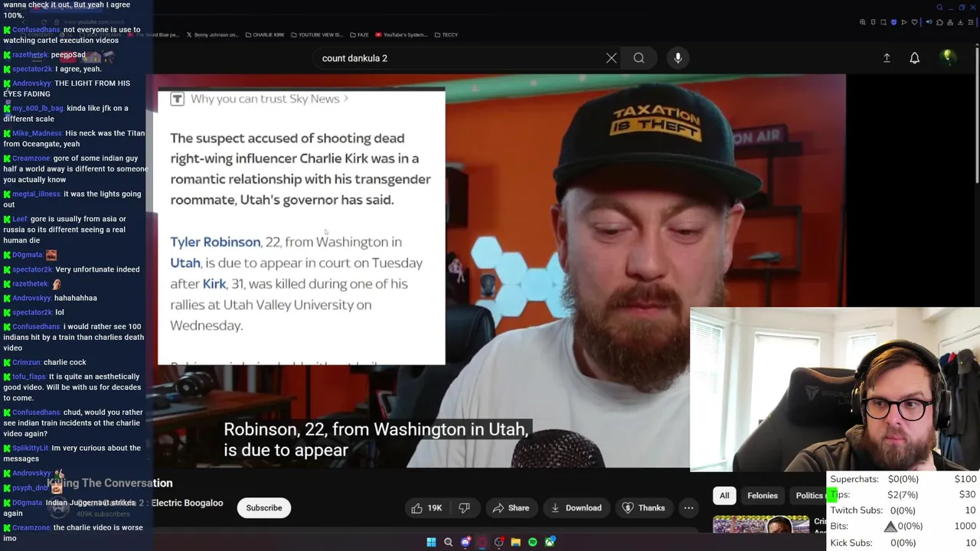This screenshot has height=551, width=980.
Task: Open the TECCY bookmarks folder
Action: [446, 34]
